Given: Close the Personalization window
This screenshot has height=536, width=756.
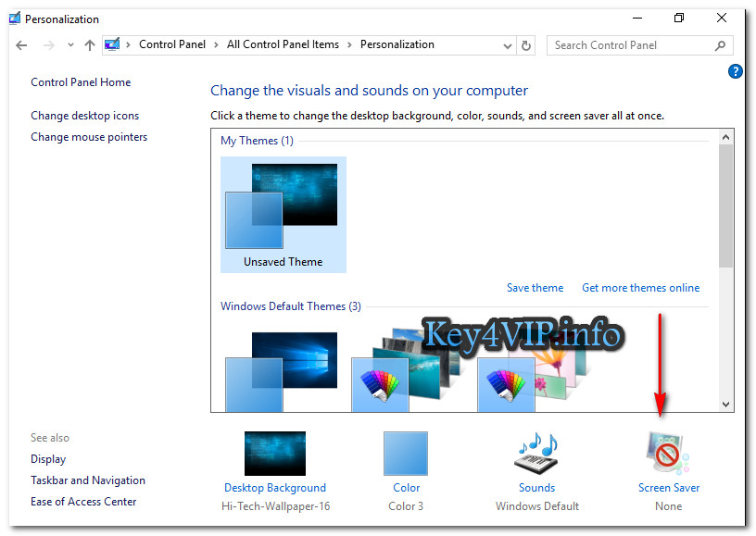Looking at the screenshot, I should [722, 19].
